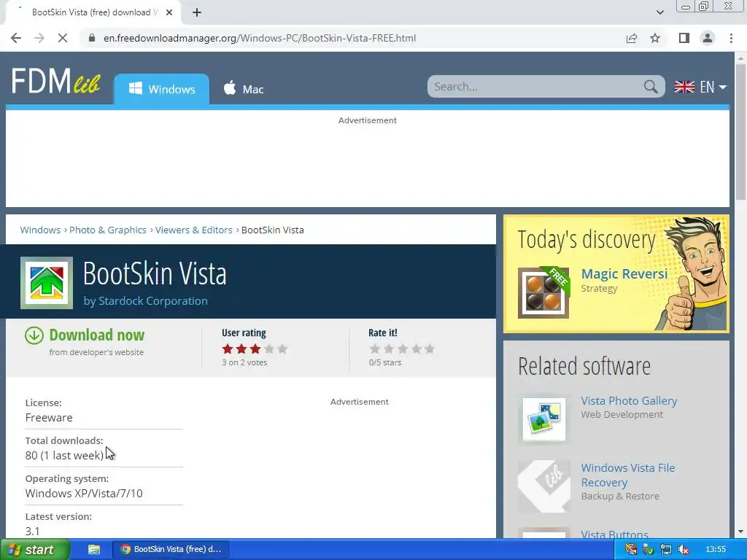
Task: Click the green check tray icon beside the network icon
Action: pyautogui.click(x=648, y=550)
